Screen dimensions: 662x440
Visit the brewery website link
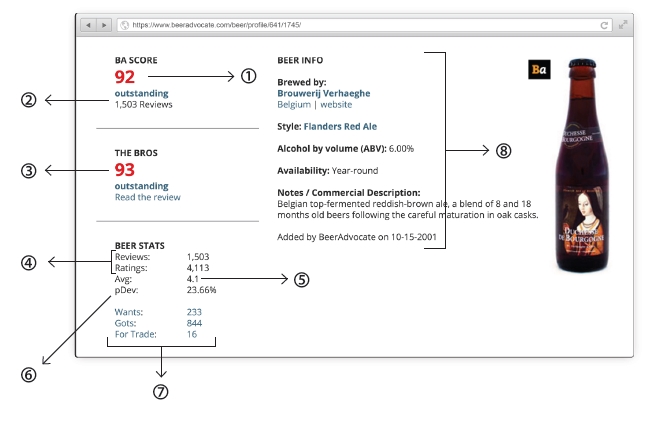[x=336, y=104]
